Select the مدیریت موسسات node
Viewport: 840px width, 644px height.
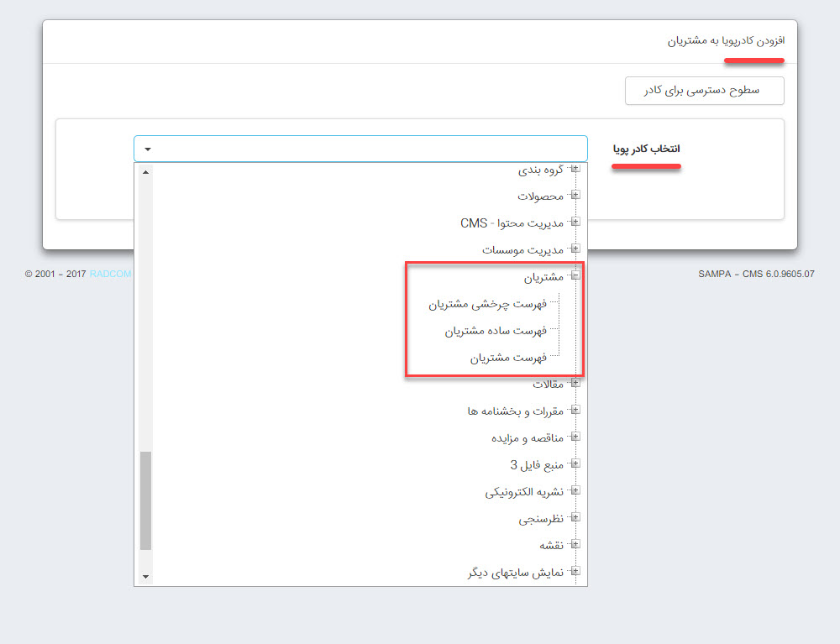[x=529, y=248]
